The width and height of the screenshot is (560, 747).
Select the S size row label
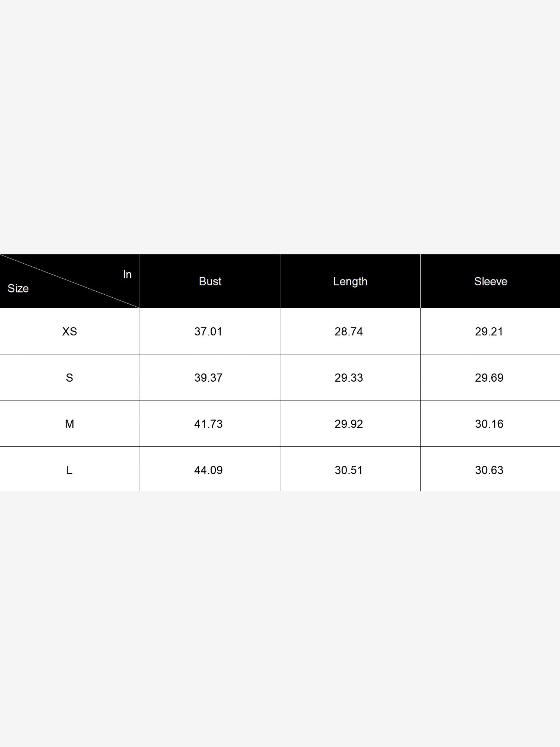[x=69, y=378]
